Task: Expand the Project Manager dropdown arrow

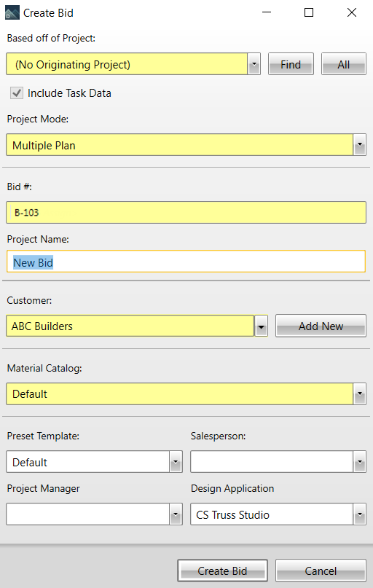Action: click(x=176, y=514)
